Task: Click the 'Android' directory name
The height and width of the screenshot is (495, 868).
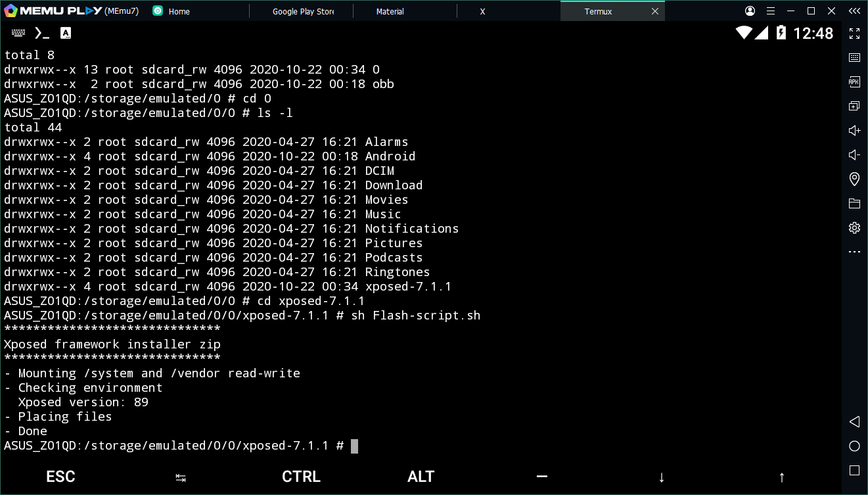Action: [x=390, y=156]
